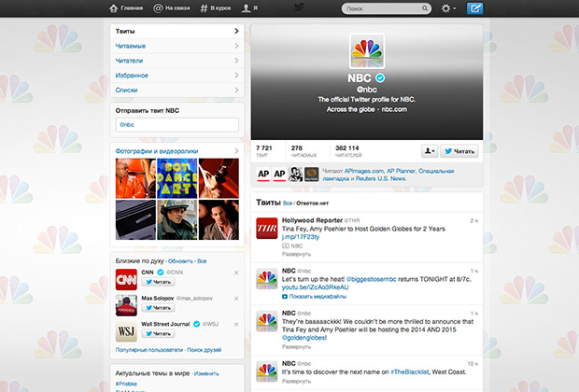
Task: Click the chevron on the Читаемые row
Action: [x=236, y=46]
